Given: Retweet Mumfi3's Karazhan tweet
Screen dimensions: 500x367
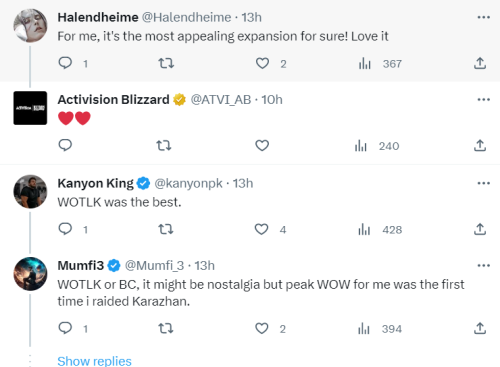Looking at the screenshot, I should point(166,329).
